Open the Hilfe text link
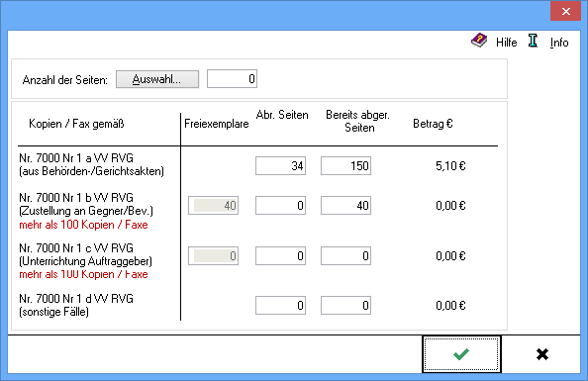 (x=506, y=43)
